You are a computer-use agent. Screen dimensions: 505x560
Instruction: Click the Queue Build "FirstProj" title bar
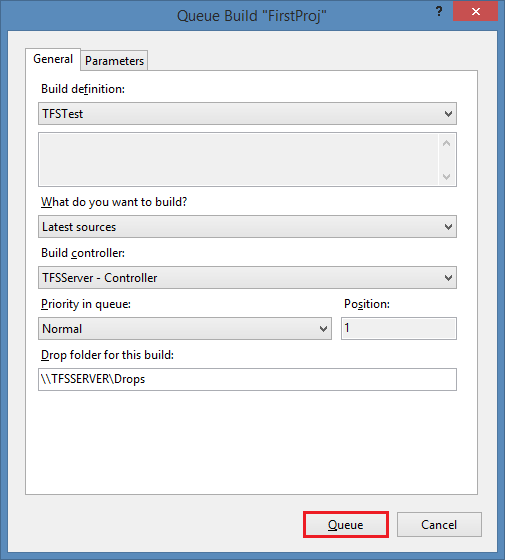(251, 16)
